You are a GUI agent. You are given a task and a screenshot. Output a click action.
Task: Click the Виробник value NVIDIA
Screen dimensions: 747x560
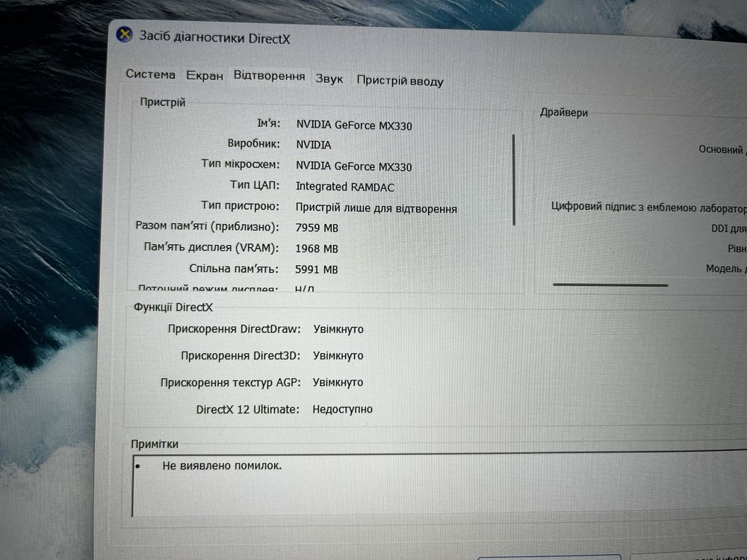314,145
